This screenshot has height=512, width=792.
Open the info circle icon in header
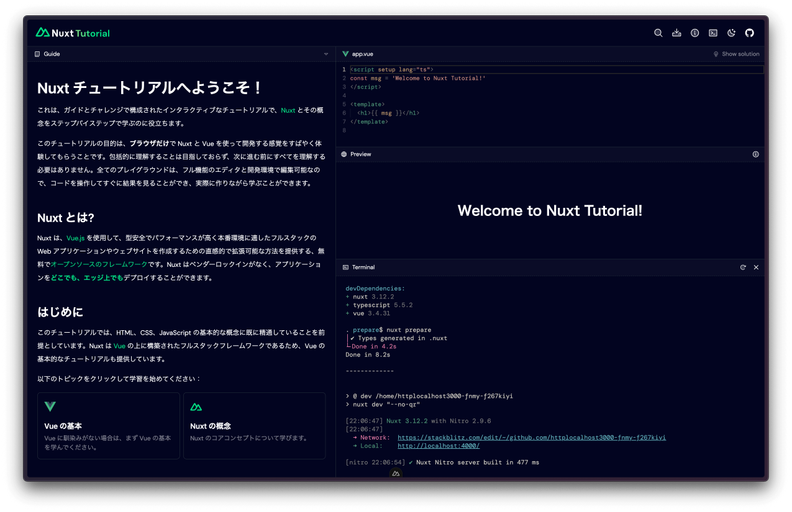pyautogui.click(x=695, y=33)
